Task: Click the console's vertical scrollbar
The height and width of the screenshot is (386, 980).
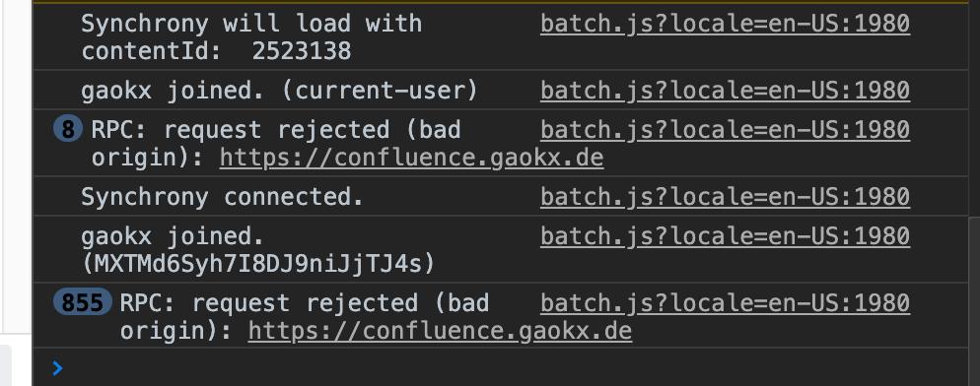Action: [974, 299]
